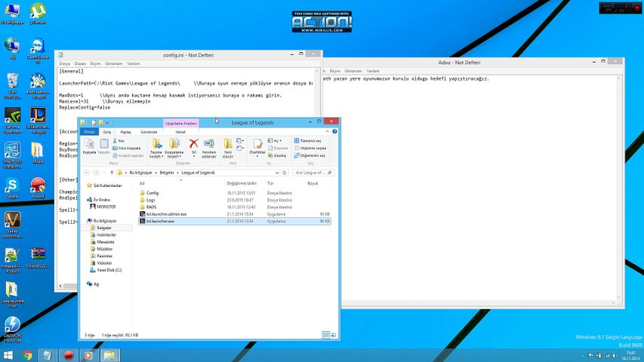Click the Explorer forward navigation arrow

point(96,173)
